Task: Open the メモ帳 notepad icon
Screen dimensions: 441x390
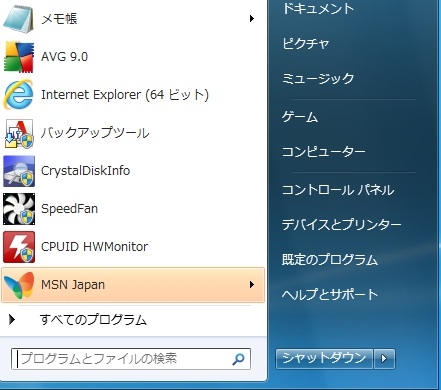Action: [19, 19]
